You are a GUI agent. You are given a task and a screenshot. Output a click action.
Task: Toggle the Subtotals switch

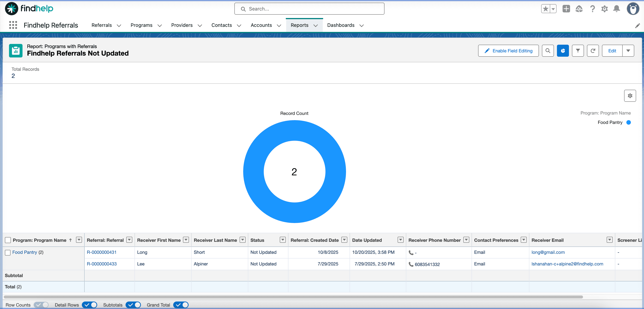pyautogui.click(x=133, y=305)
